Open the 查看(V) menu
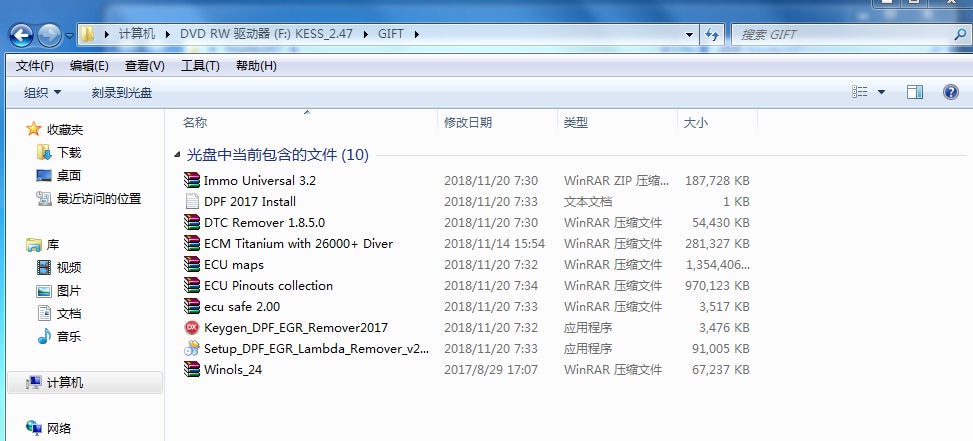973x441 pixels. [145, 66]
